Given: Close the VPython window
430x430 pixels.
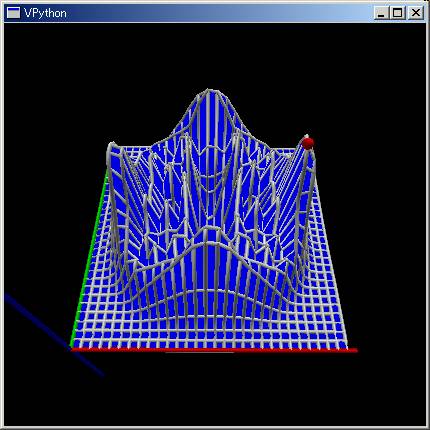Looking at the screenshot, I should point(416,13).
